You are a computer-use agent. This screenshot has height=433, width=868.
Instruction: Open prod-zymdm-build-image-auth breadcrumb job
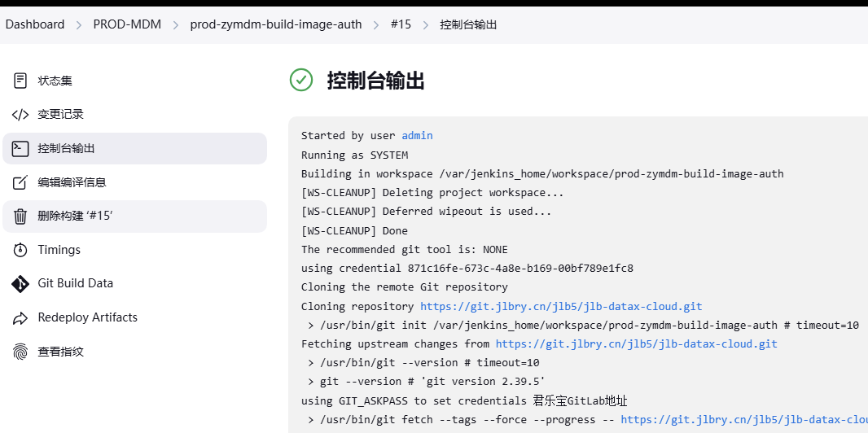point(275,24)
